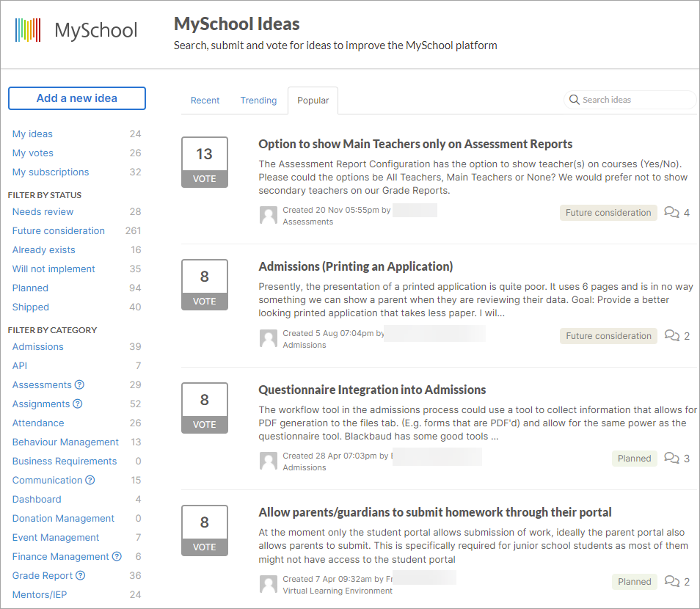
Task: Vote for Questionnaire Integration into Admissions idea
Action: (205, 408)
